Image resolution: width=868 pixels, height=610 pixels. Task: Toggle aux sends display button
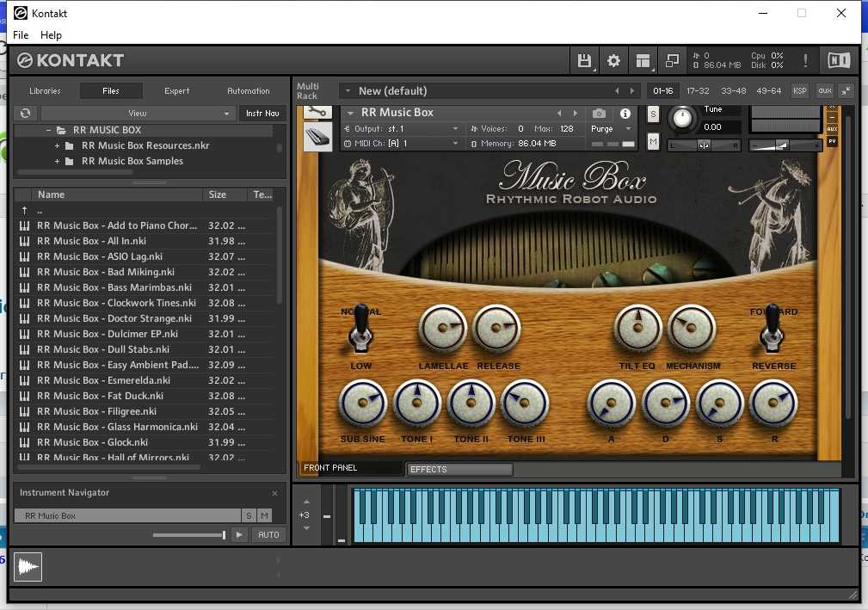825,91
